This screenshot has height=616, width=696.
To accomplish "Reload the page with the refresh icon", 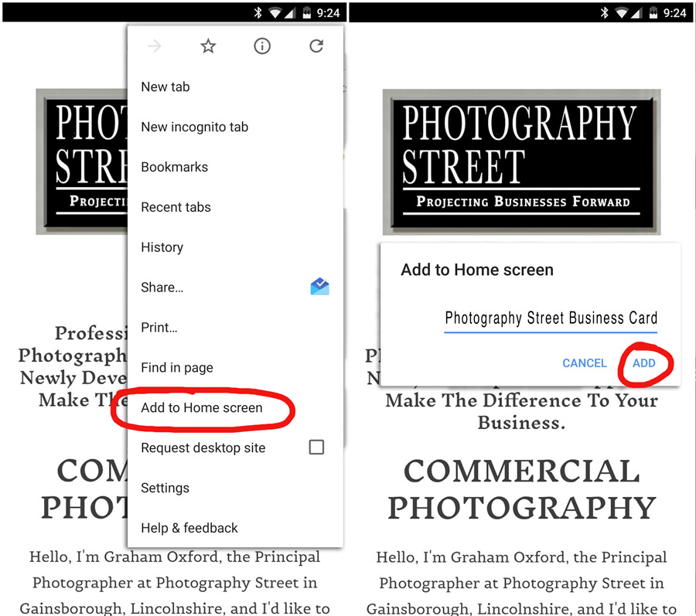I will [316, 46].
